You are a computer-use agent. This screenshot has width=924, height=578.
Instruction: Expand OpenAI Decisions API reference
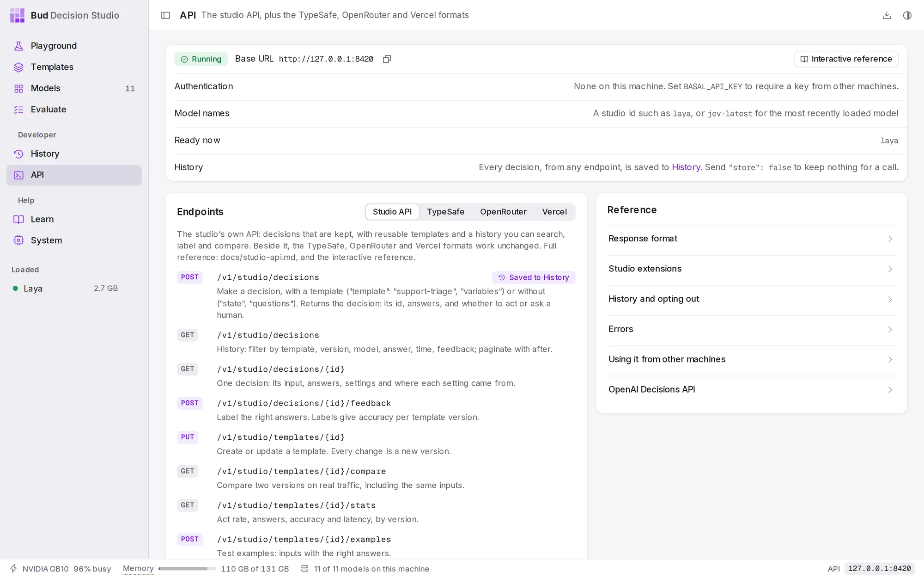pos(752,390)
